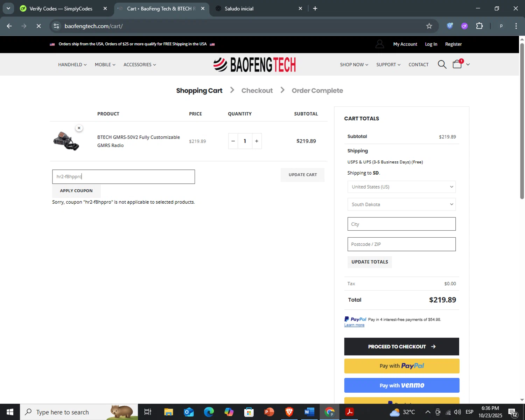Open Word from the taskbar
Screen dimensions: 525x420
(x=309, y=412)
